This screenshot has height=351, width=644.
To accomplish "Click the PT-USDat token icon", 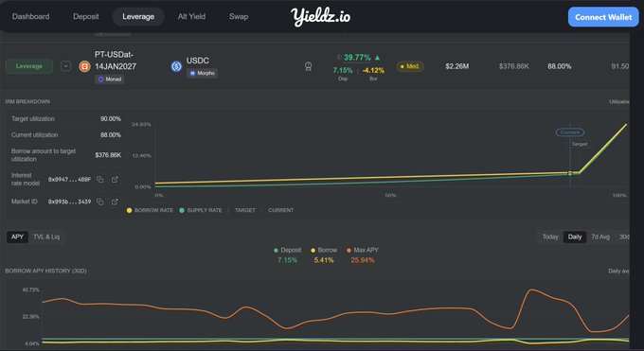I will pos(84,66).
